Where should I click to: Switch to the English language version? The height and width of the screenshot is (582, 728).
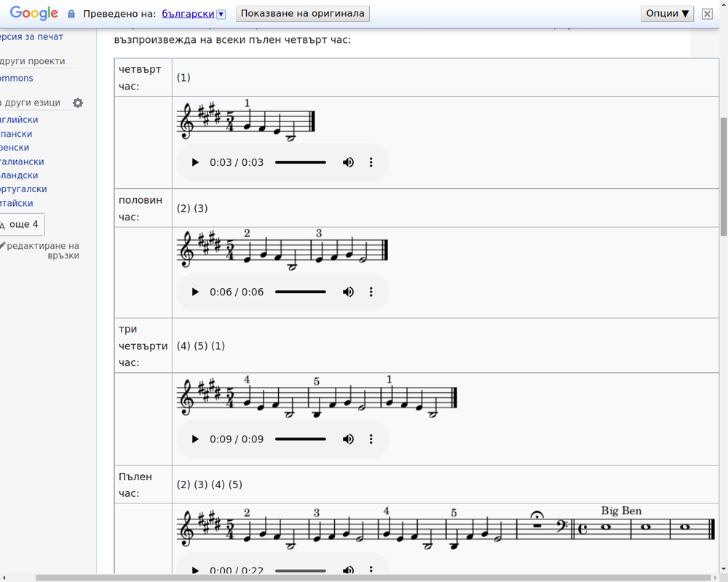pos(19,120)
